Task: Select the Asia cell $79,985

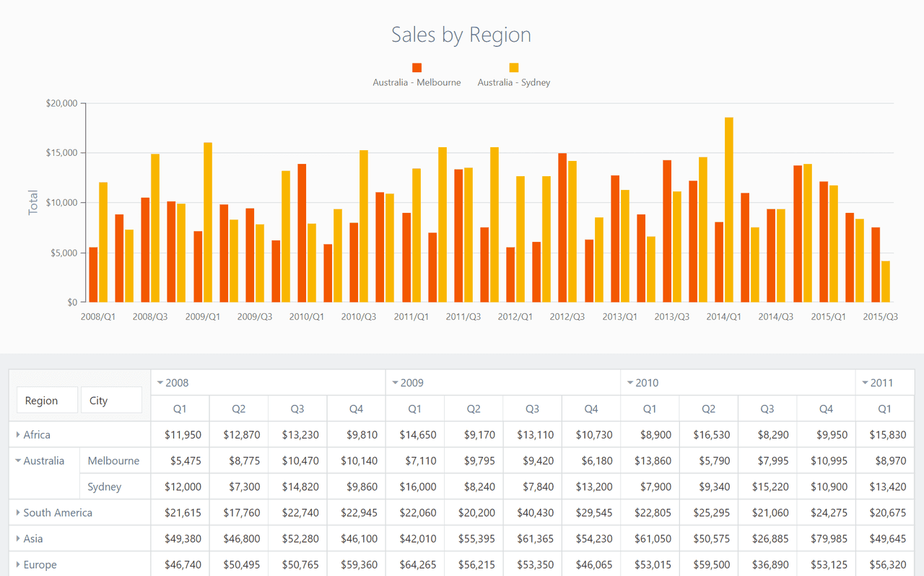Action: (826, 538)
